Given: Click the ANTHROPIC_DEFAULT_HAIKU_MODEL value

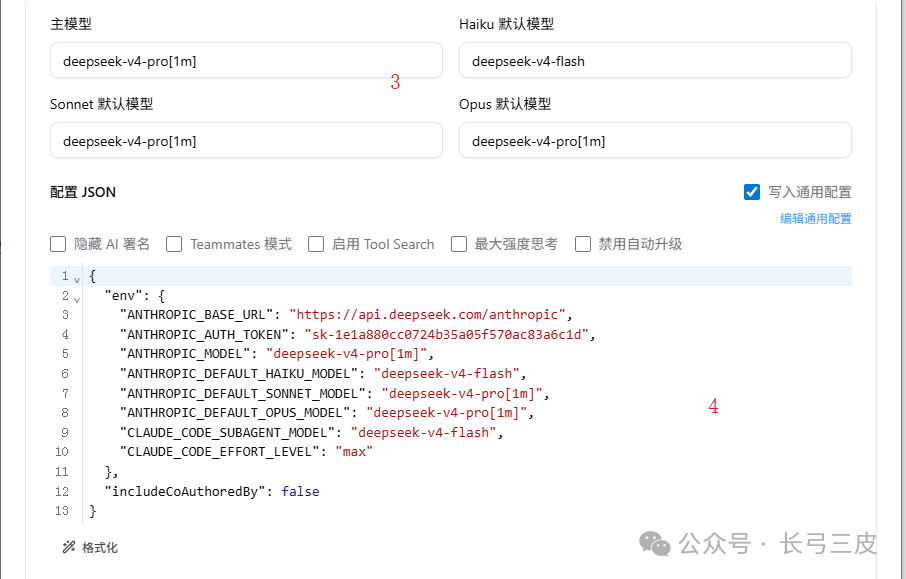Looking at the screenshot, I should click(x=447, y=373).
